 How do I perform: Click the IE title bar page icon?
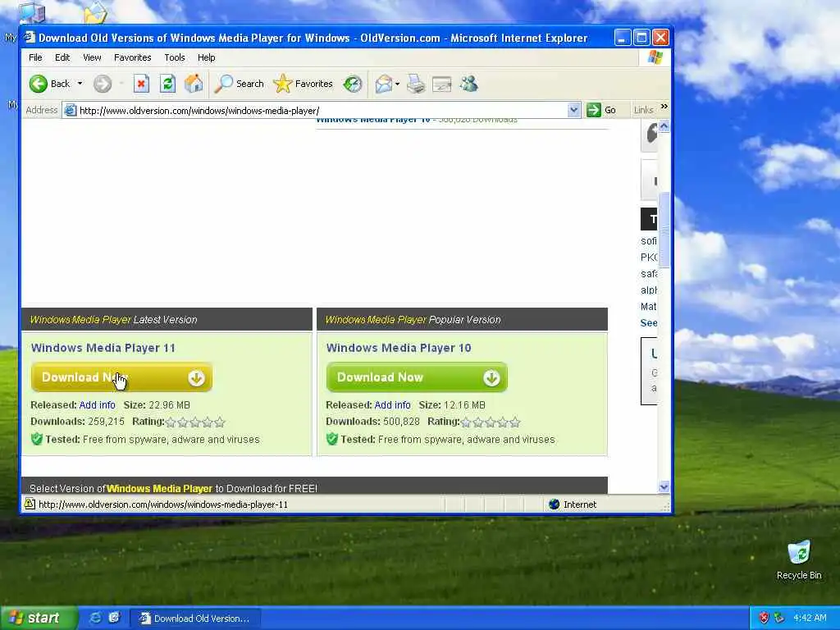pyautogui.click(x=29, y=38)
